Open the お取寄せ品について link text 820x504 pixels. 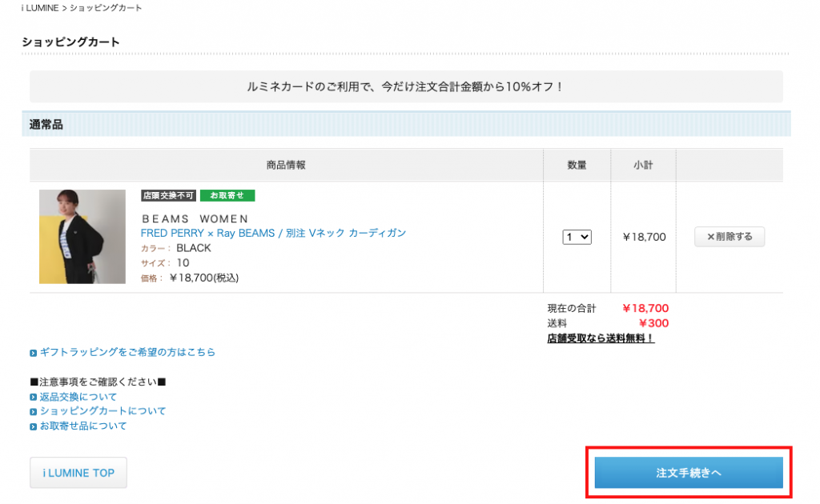(83, 426)
